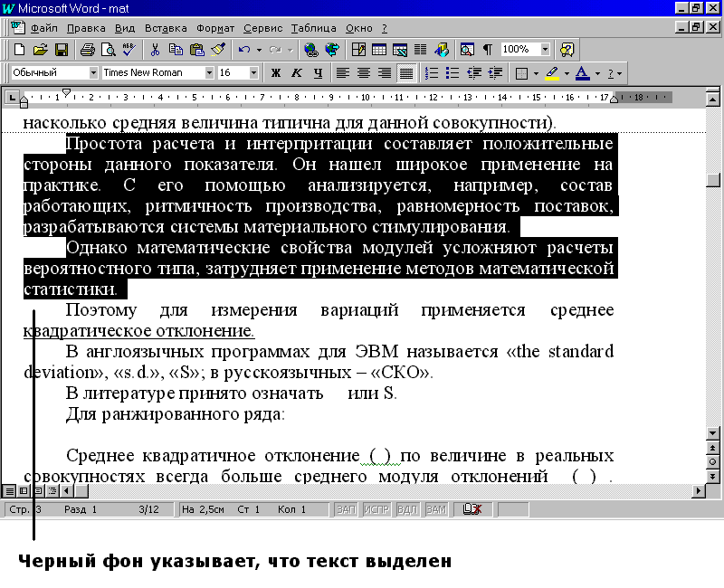Create a new blank document

pyautogui.click(x=20, y=50)
